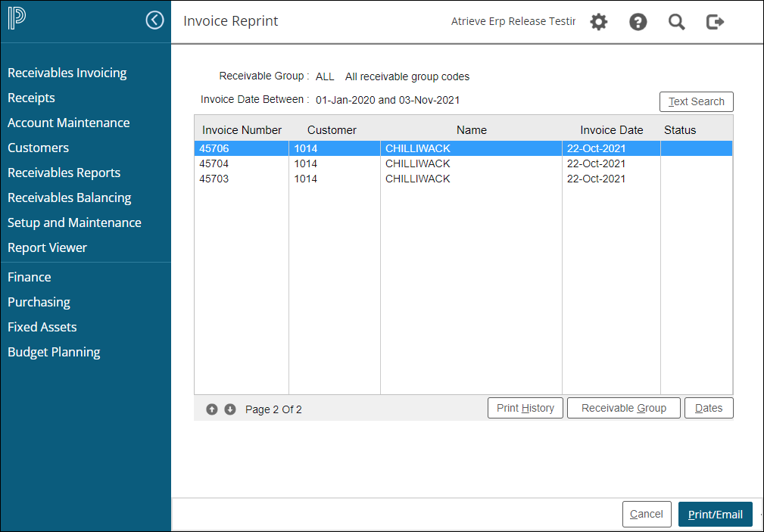Collapse the sidebar with the back arrow icon

pyautogui.click(x=154, y=20)
